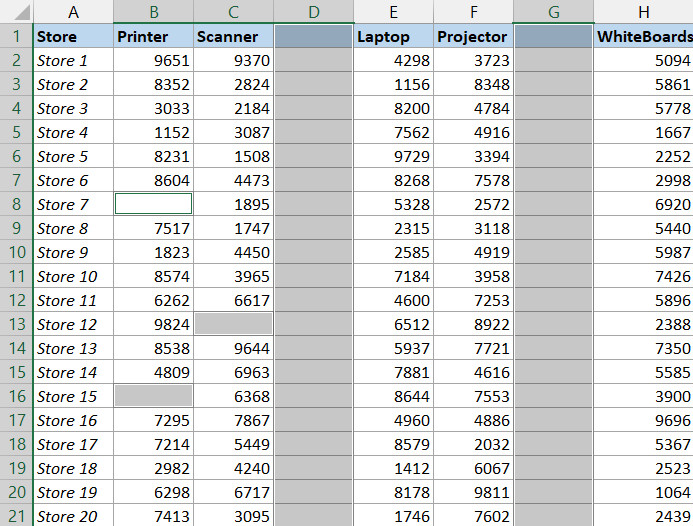The height and width of the screenshot is (526, 693).
Task: Click the WhiteBoards header cell
Action: pyautogui.click(x=642, y=37)
